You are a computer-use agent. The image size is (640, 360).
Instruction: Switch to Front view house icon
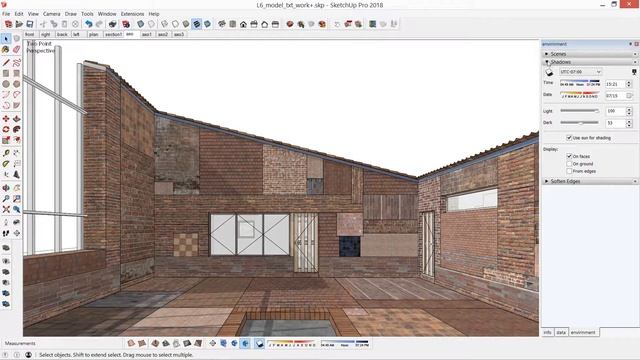(243, 24)
